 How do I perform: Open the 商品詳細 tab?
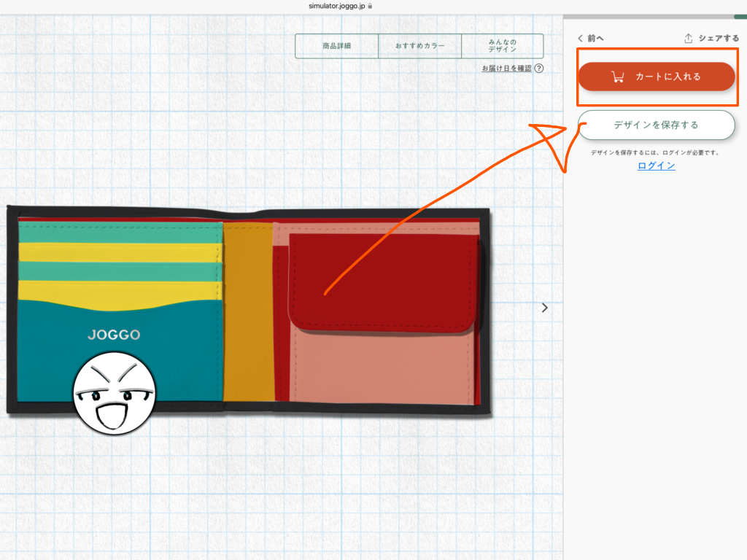[x=336, y=46]
